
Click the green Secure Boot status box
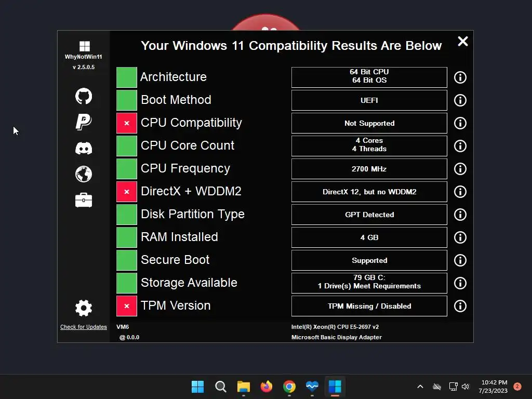point(127,260)
